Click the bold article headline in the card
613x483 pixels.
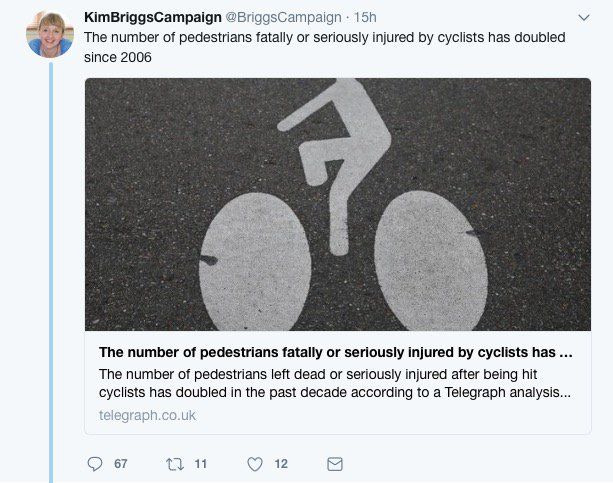tap(336, 352)
